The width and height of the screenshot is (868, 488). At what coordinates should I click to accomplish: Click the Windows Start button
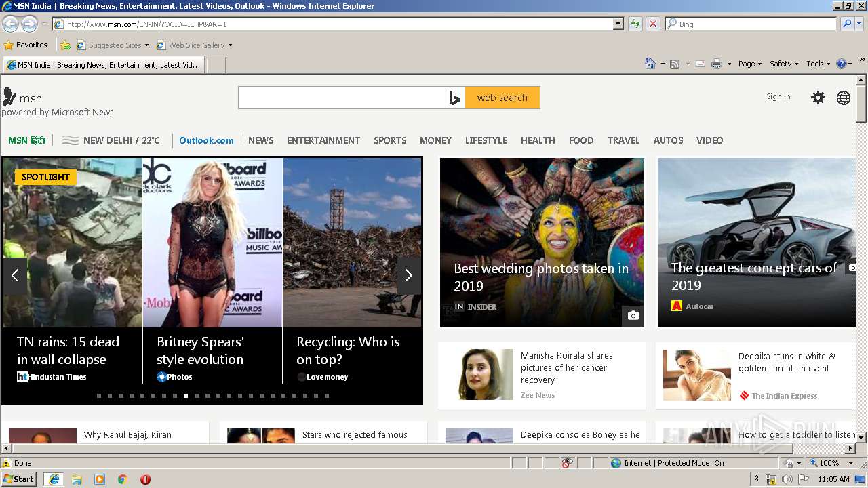coord(18,479)
